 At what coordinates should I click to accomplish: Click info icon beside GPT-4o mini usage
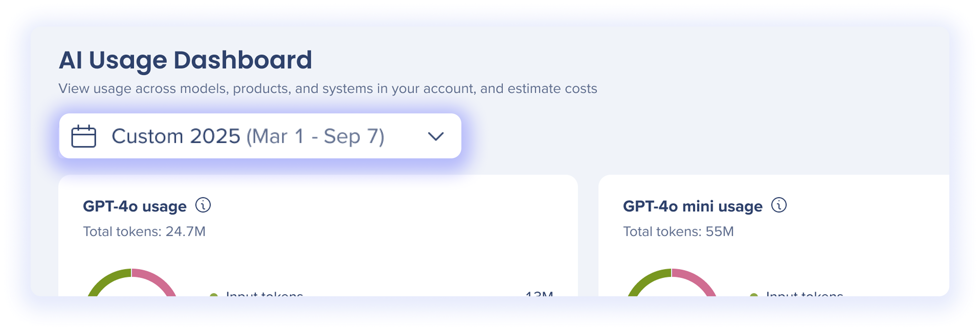point(778,205)
